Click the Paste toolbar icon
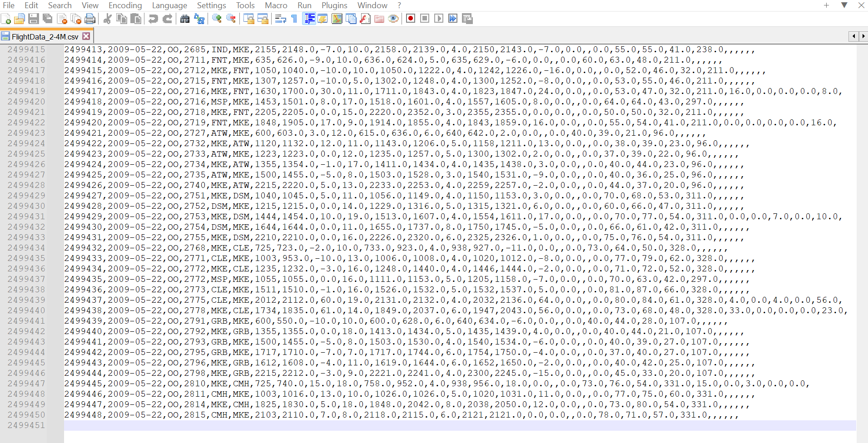The image size is (868, 443). (135, 19)
